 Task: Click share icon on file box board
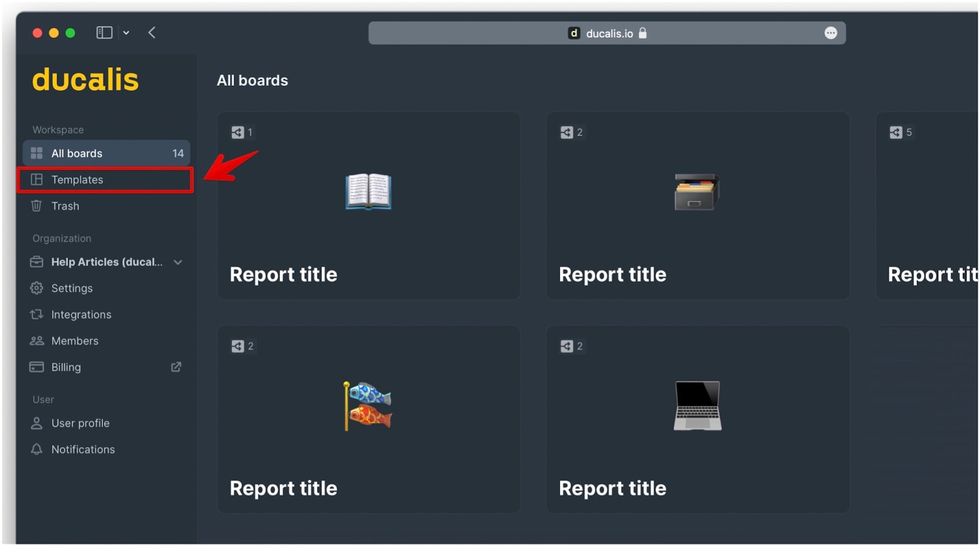(x=567, y=132)
